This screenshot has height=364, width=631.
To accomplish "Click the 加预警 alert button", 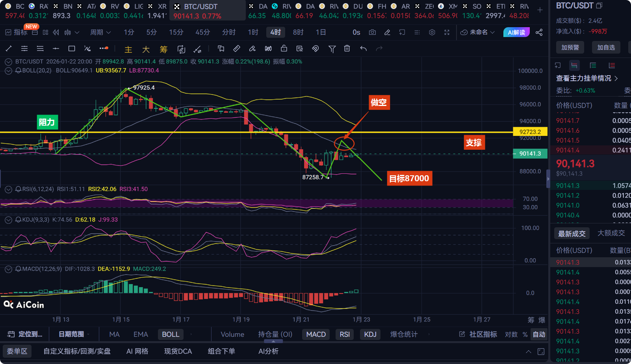I will point(570,47).
